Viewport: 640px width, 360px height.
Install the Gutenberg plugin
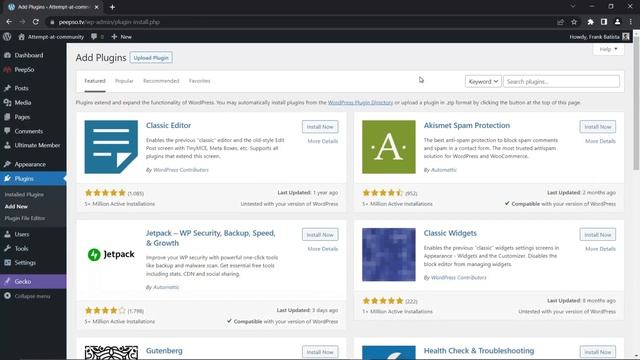pos(320,352)
